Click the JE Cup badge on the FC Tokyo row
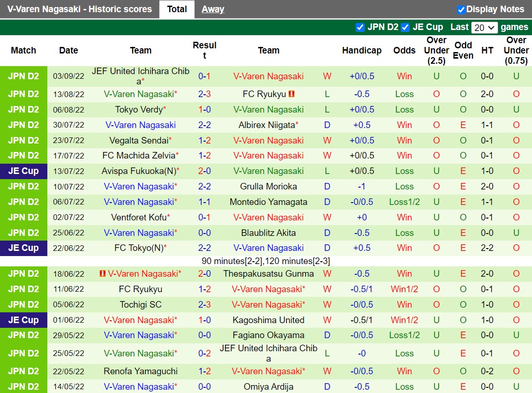The image size is (532, 393). [x=23, y=248]
